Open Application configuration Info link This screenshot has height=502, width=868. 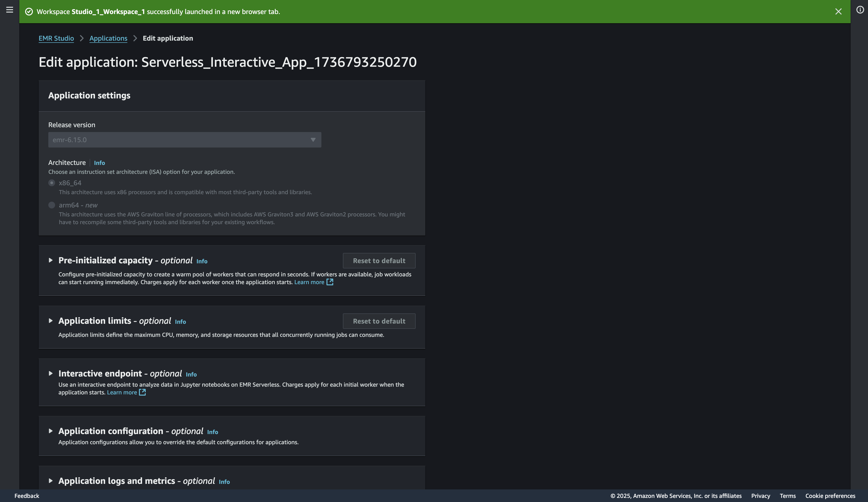point(212,432)
